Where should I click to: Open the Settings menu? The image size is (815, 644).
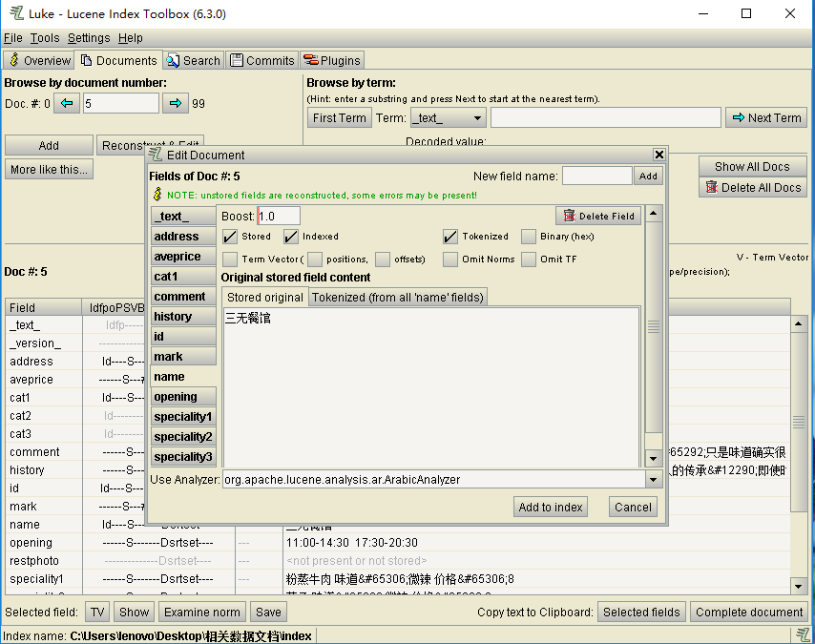click(x=89, y=38)
